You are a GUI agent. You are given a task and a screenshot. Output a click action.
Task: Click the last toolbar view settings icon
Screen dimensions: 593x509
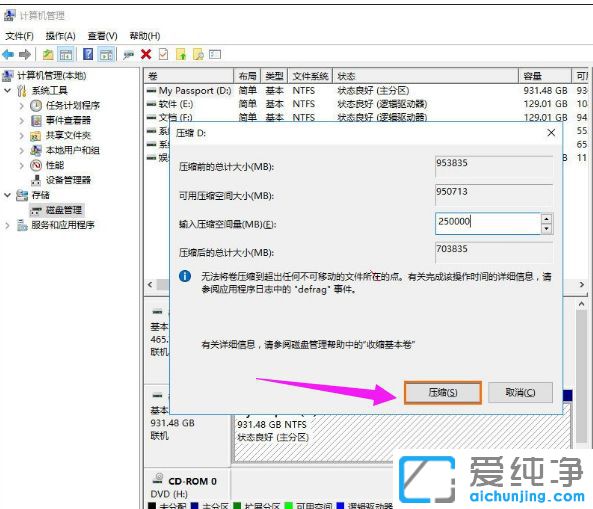(x=215, y=55)
